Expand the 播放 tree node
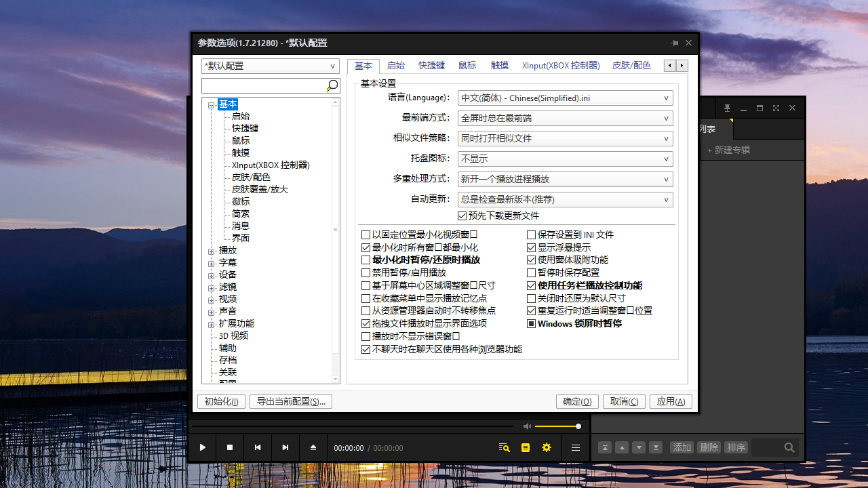The height and width of the screenshot is (488, 868). click(211, 249)
